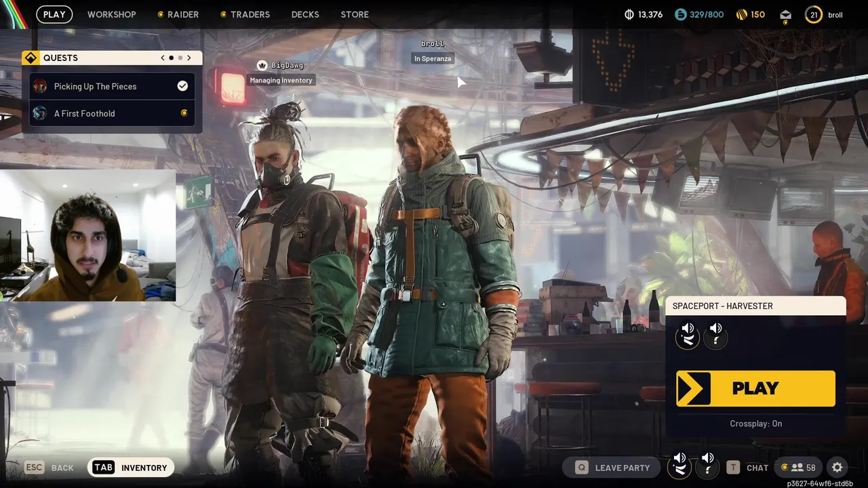Screen dimensions: 868x488
Task: Click the level 21 progress ring
Action: click(814, 14)
